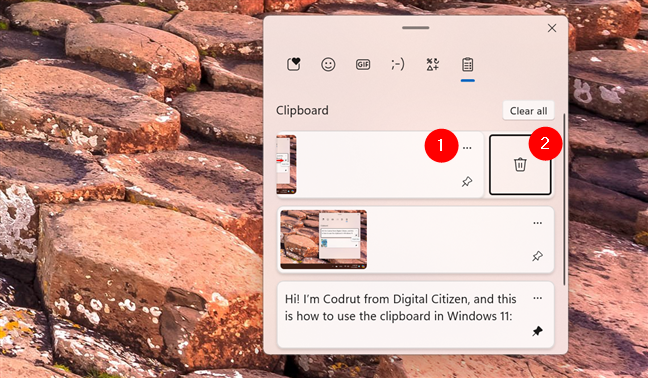Pin the first narrow screenshot clipboard item
The width and height of the screenshot is (648, 378).
467,181
